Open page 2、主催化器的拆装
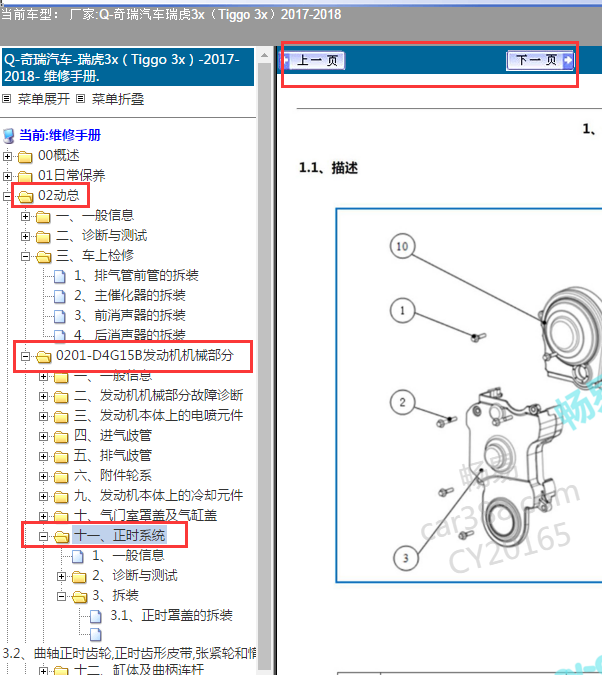 coord(130,295)
